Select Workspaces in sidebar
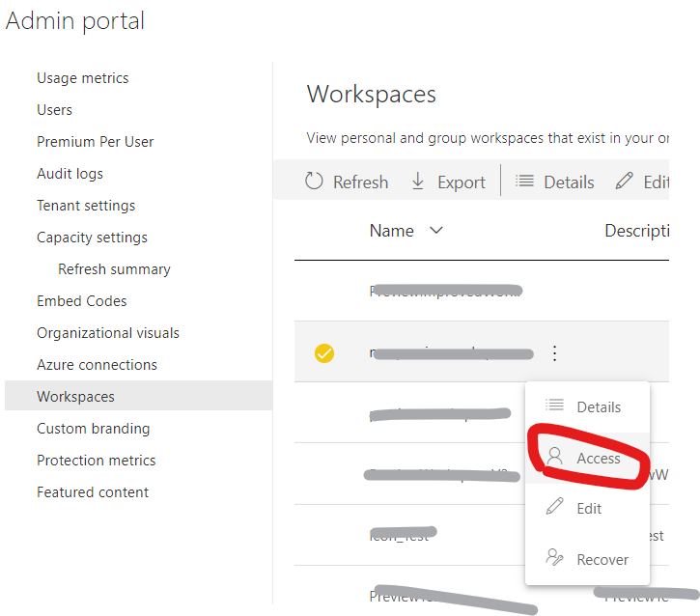This screenshot has width=700, height=616. pyautogui.click(x=138, y=396)
